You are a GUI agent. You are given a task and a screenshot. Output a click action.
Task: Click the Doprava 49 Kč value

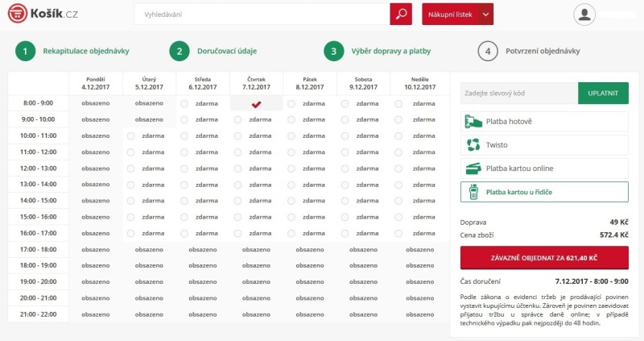click(619, 222)
